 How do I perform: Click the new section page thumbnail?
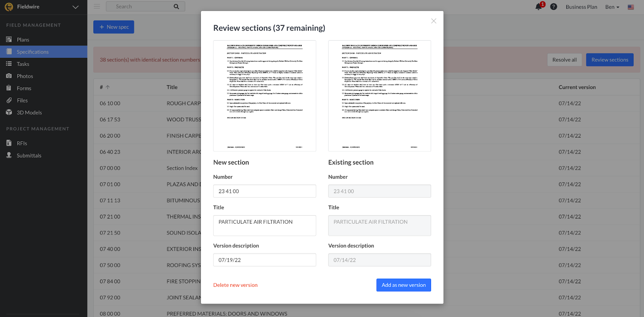click(x=264, y=96)
